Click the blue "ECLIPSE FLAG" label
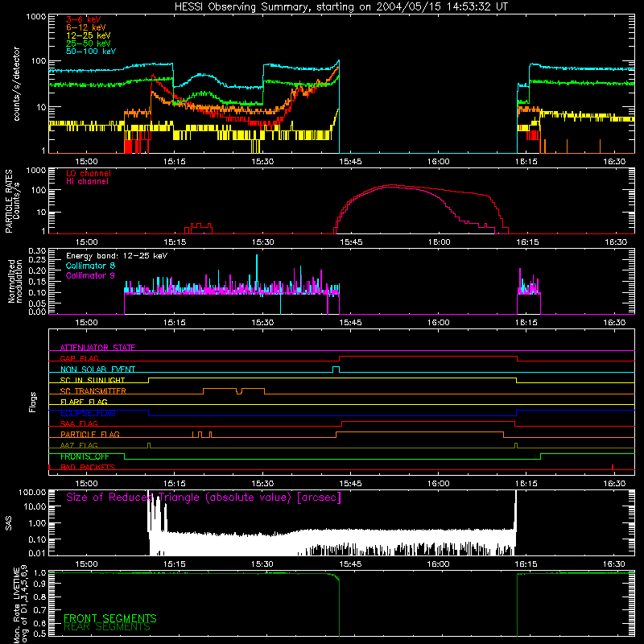The image size is (644, 644). (x=88, y=413)
